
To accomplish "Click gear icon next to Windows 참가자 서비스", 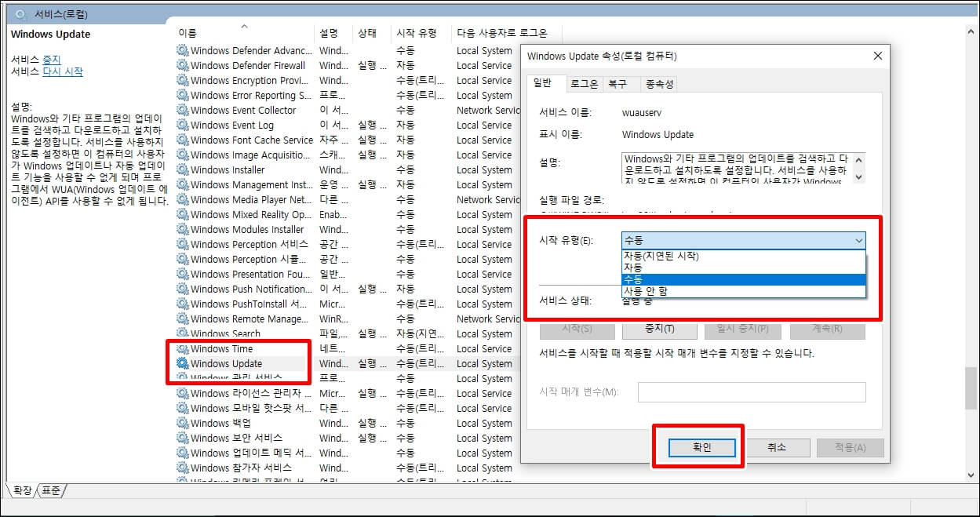I will click(x=183, y=468).
